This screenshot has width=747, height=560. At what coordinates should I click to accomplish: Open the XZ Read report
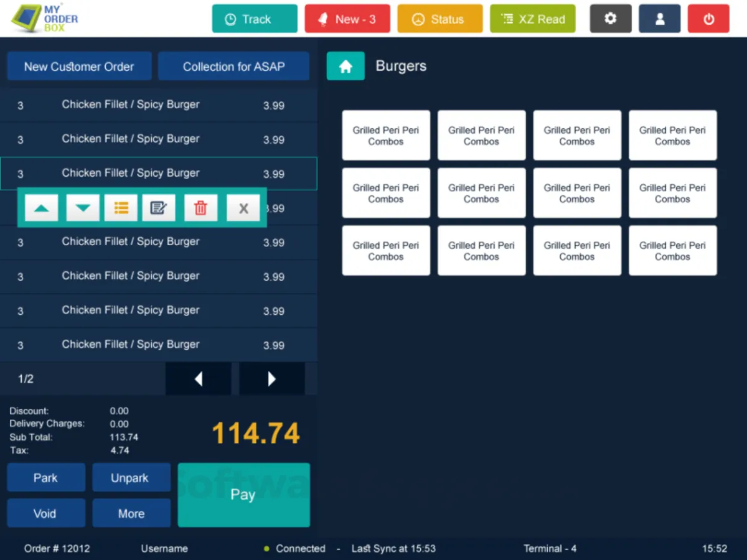point(533,19)
